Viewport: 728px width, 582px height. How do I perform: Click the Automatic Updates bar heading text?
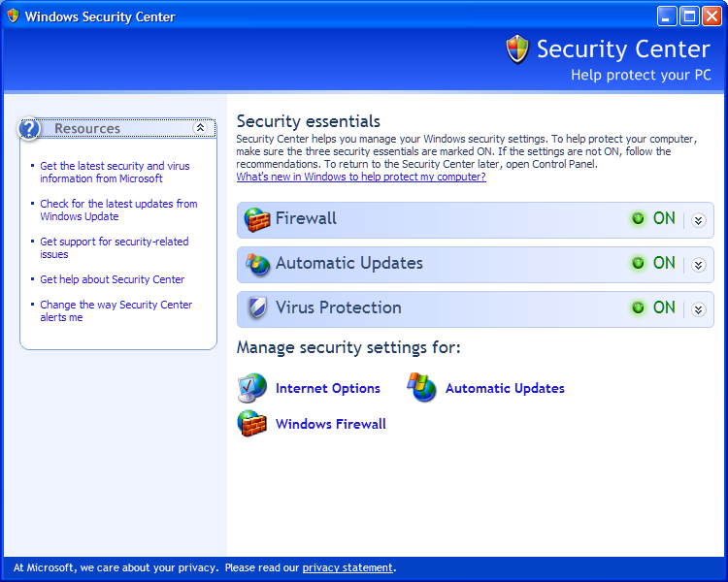[x=349, y=263]
